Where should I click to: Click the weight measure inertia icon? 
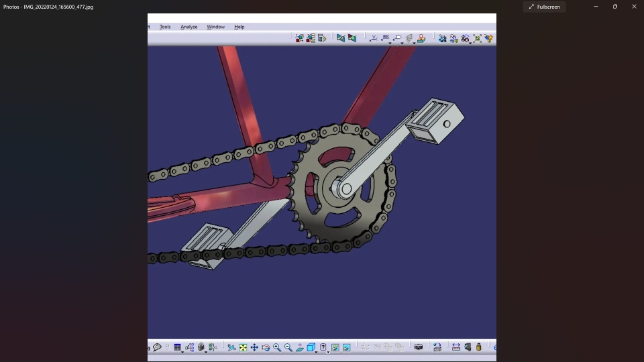coord(479,347)
